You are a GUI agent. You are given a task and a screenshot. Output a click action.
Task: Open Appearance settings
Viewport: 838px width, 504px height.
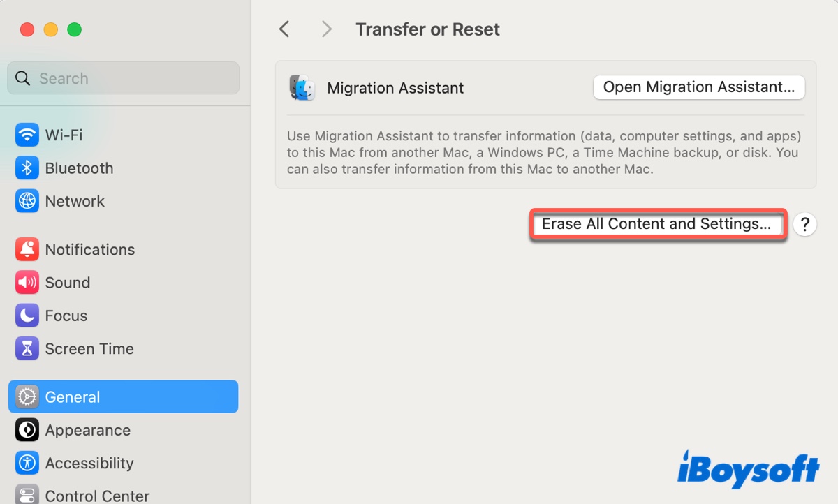click(x=123, y=430)
